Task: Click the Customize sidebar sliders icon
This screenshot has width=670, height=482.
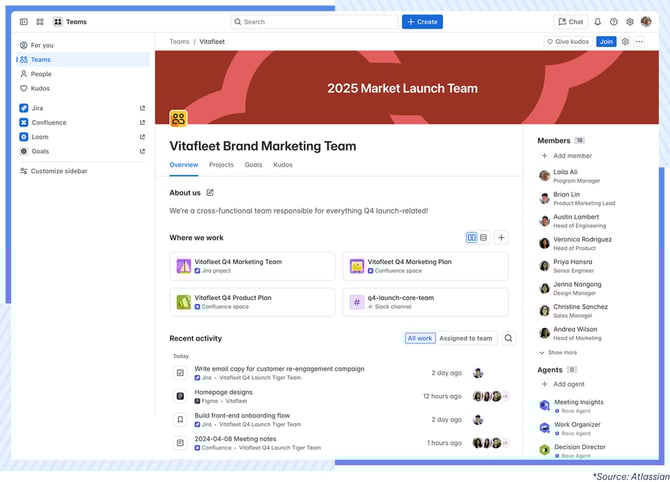Action: coord(24,171)
